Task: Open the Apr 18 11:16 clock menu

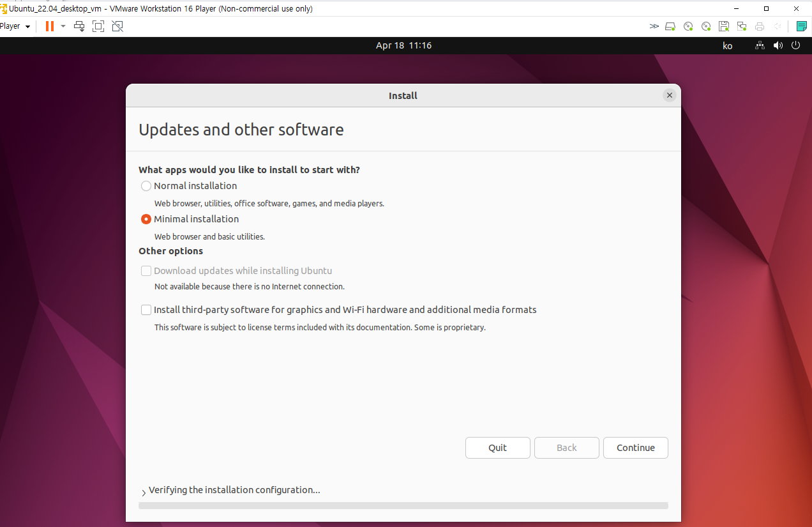Action: pos(403,45)
